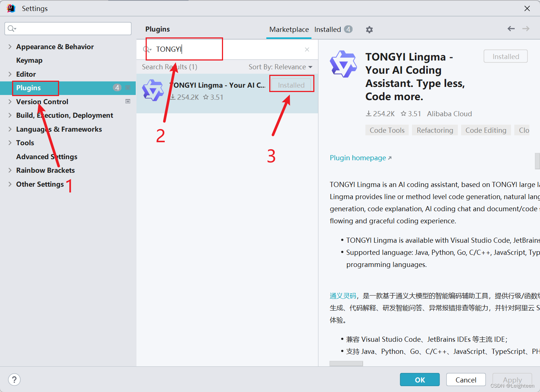Click the Search Results (1) heading

(x=169, y=67)
